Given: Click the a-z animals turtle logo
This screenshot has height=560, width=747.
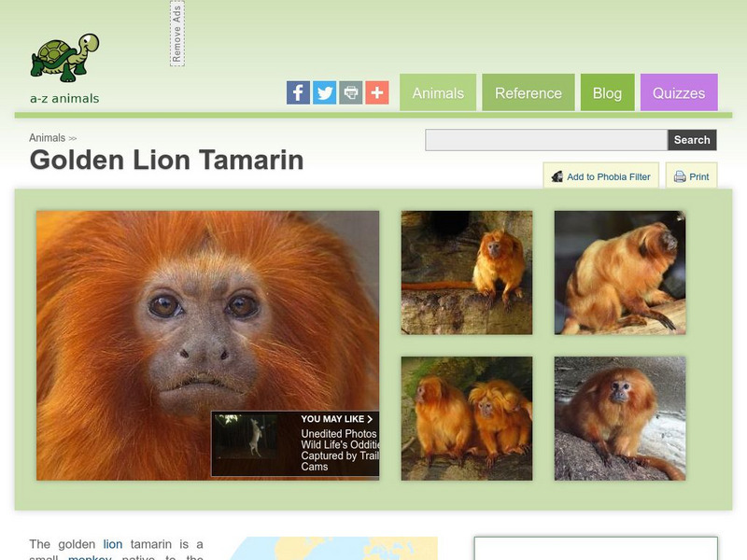Looking at the screenshot, I should tap(64, 58).
